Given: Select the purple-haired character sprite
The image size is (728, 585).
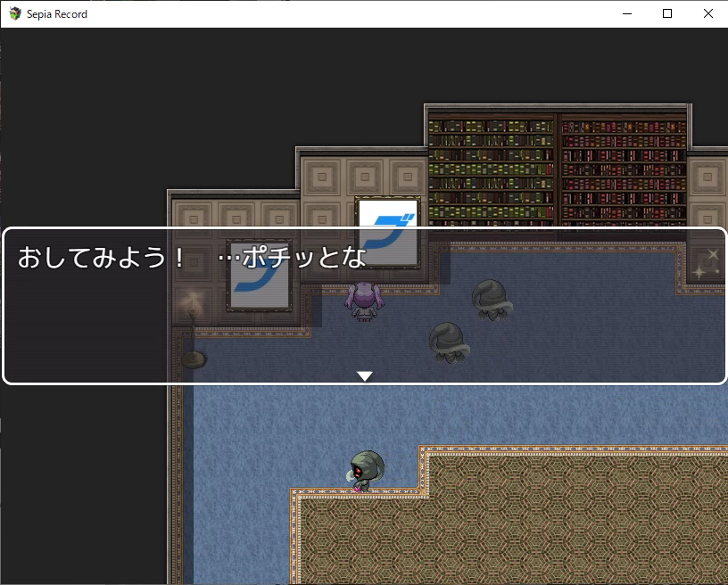Looking at the screenshot, I should (363, 301).
